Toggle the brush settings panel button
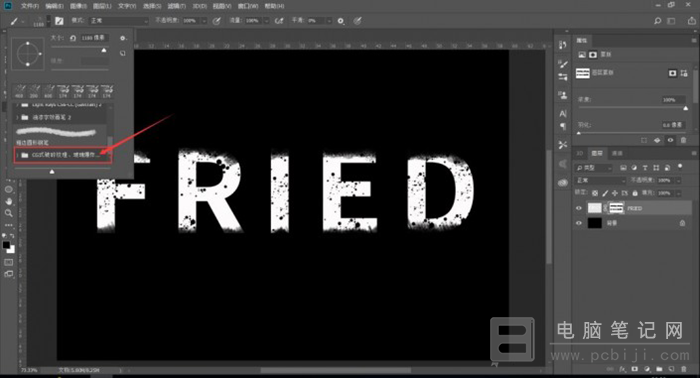700x378 pixels. (x=59, y=21)
